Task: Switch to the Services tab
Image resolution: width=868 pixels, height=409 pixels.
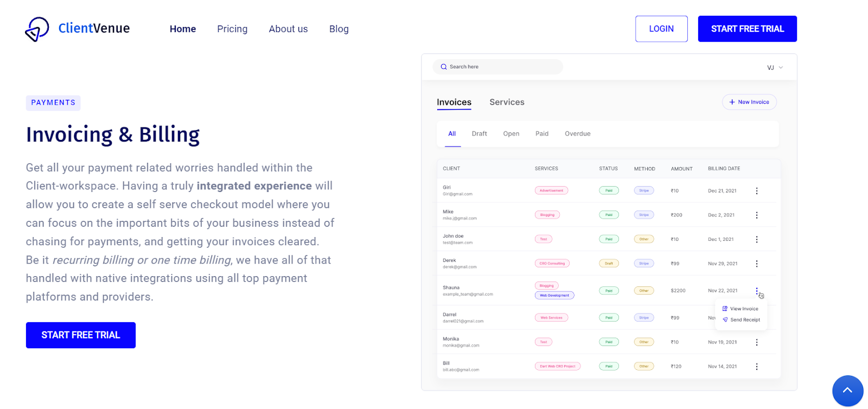Action: coord(507,102)
